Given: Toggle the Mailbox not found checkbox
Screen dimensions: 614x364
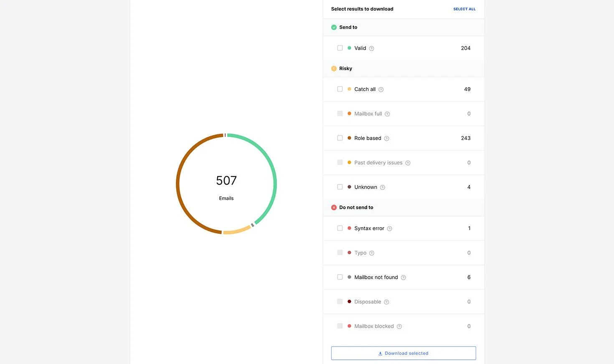Looking at the screenshot, I should (340, 277).
